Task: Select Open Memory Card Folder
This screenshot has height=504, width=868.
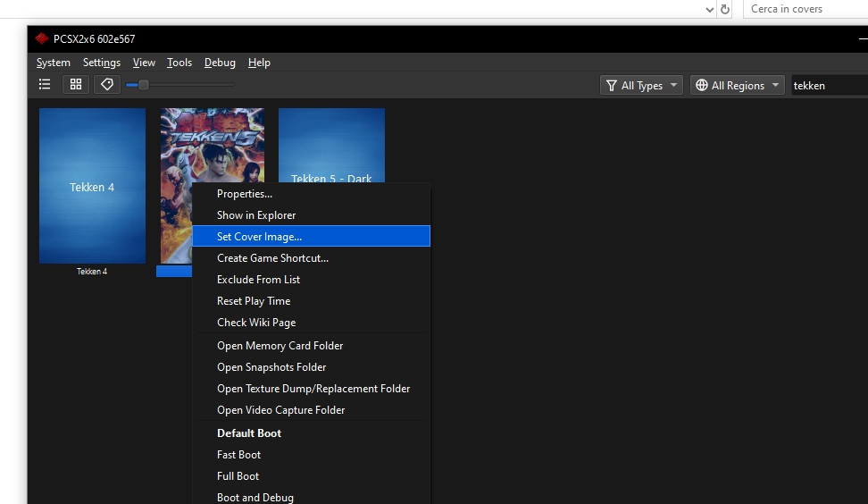Action: click(x=311, y=346)
